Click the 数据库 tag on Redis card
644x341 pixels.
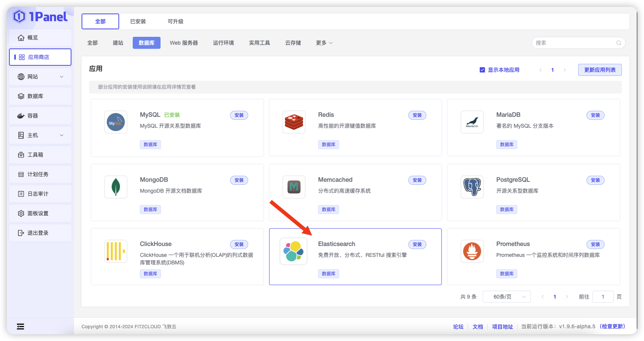329,145
